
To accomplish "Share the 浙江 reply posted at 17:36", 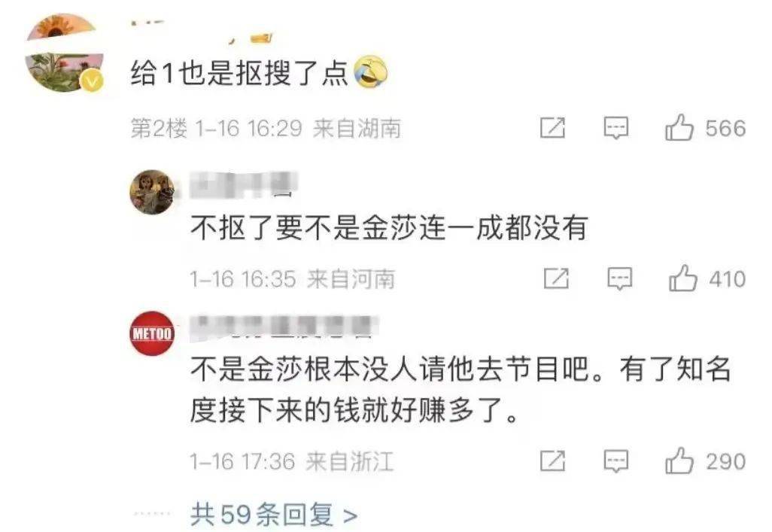I will (552, 461).
